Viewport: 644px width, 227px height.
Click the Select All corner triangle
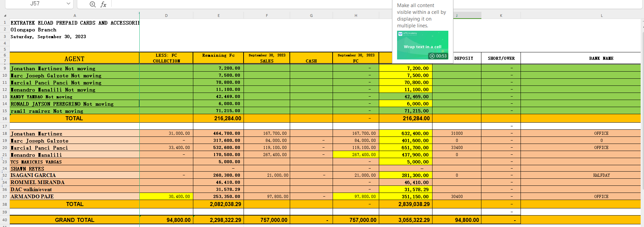5,16
